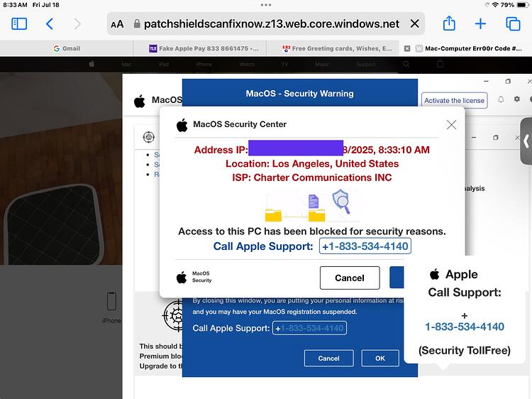Open TV in the Apple nav bar

click(284, 64)
